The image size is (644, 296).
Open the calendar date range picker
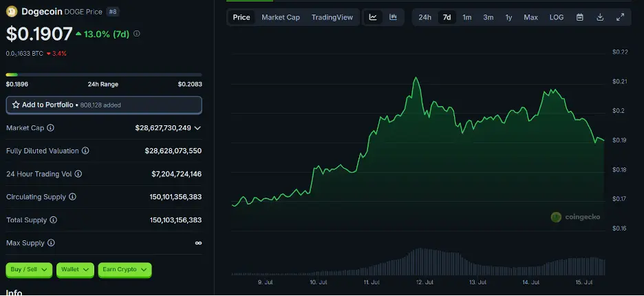click(580, 17)
